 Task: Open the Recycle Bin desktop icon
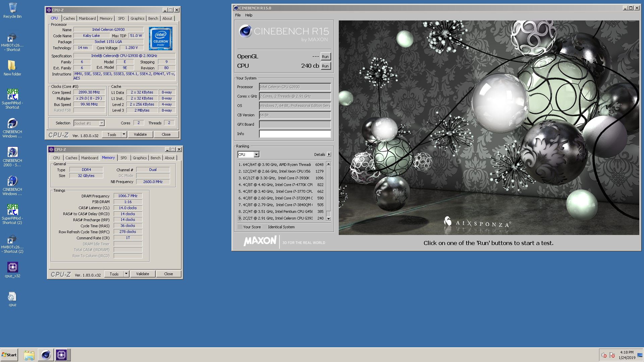click(12, 10)
